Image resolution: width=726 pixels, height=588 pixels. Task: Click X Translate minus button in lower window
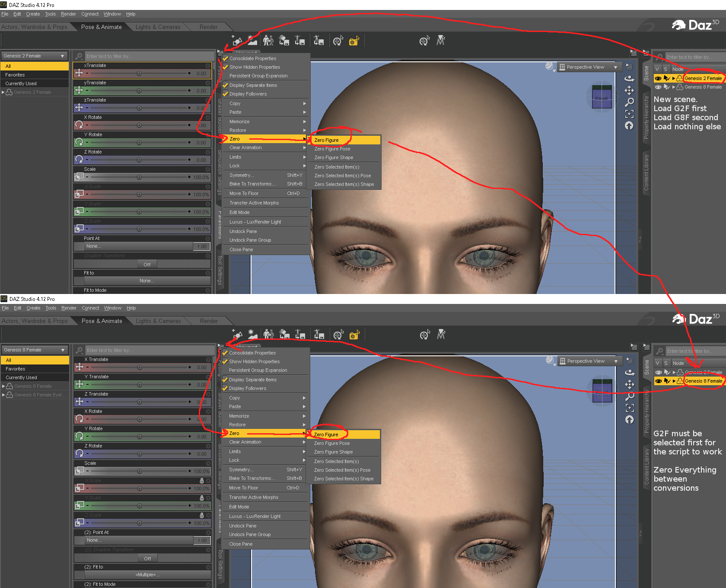pyautogui.click(x=87, y=367)
